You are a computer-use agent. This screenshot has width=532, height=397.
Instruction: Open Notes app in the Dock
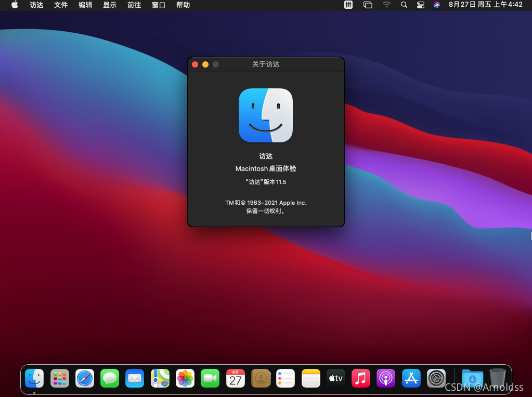coord(311,378)
